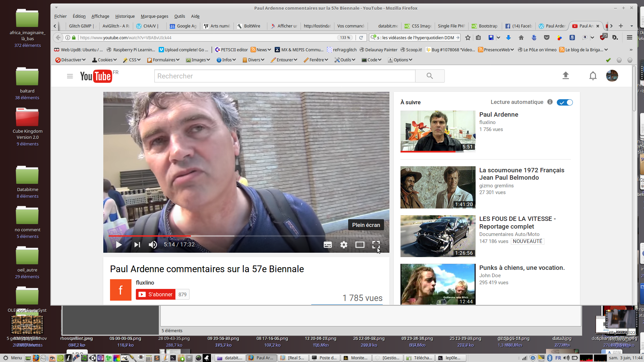Click the search magnifier button
This screenshot has width=644, height=362.
click(x=430, y=76)
